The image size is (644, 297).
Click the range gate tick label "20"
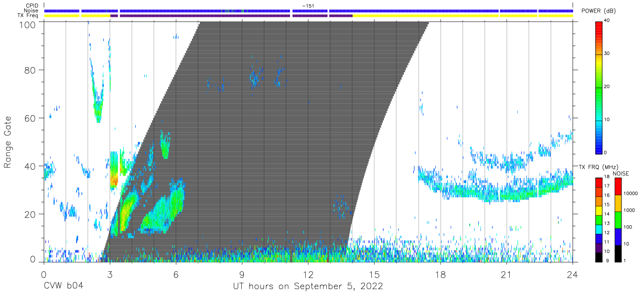(30, 214)
